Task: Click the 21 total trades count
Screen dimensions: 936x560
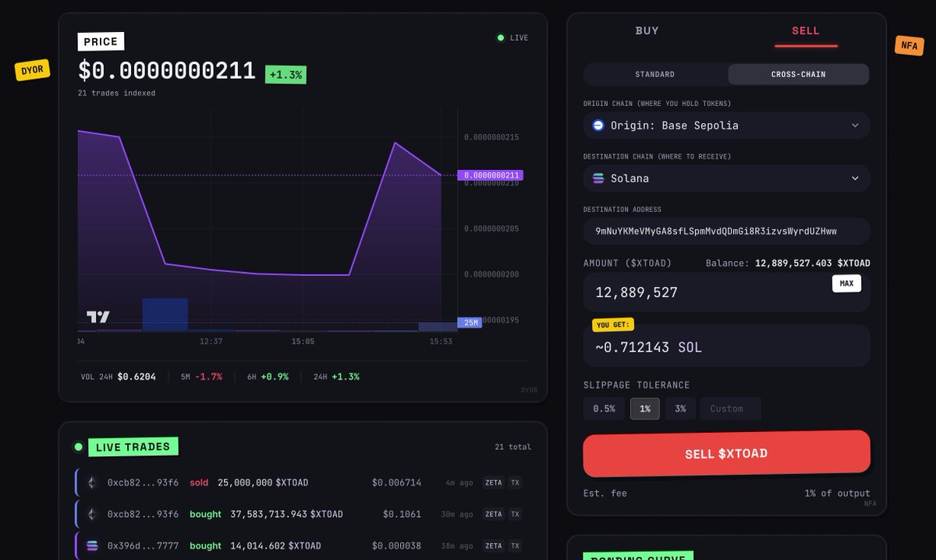Action: pyautogui.click(x=512, y=447)
